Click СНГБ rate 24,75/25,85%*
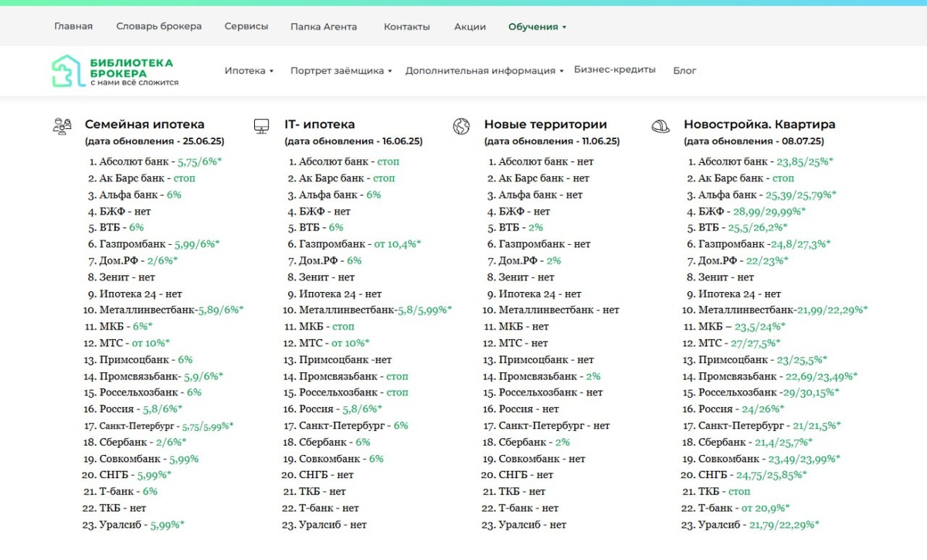Image resolution: width=927 pixels, height=560 pixels. point(771,475)
